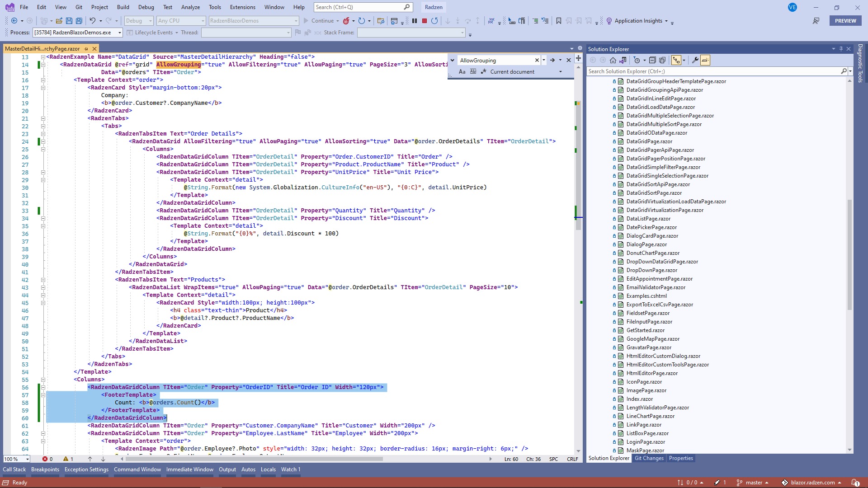The height and width of the screenshot is (488, 868).
Task: Open blazor.radzen.com from the status bar
Action: (812, 482)
